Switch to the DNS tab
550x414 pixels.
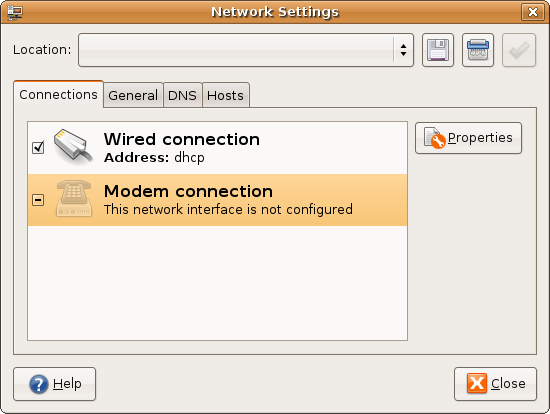click(x=182, y=95)
